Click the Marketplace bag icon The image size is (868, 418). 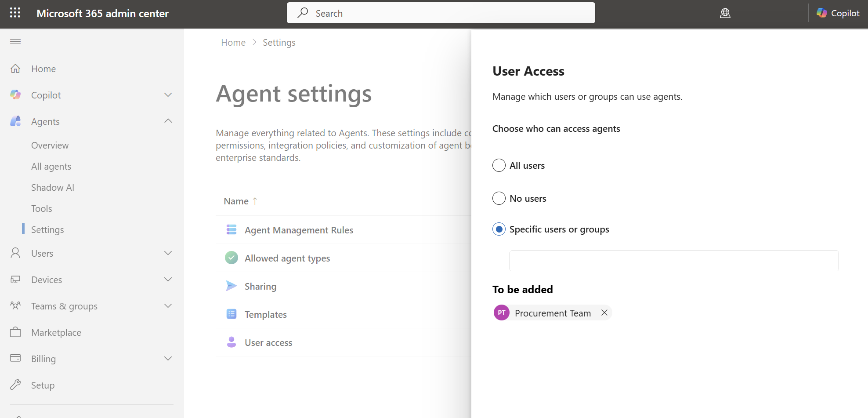(x=15, y=332)
